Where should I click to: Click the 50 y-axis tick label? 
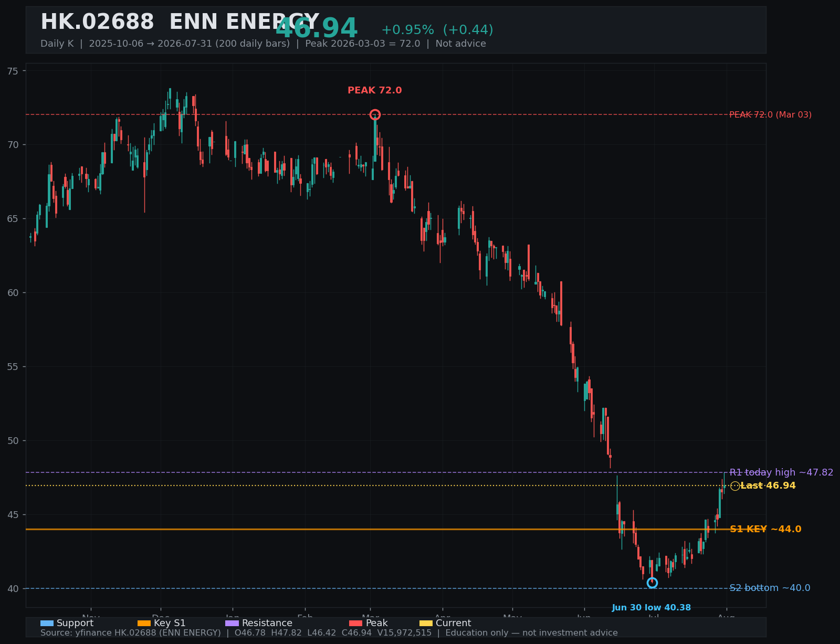pos(13,441)
